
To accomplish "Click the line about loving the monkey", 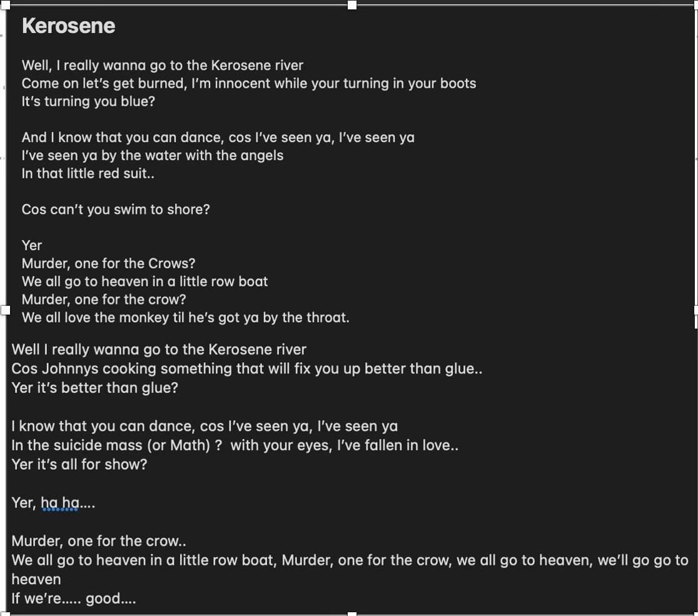I will coord(186,317).
